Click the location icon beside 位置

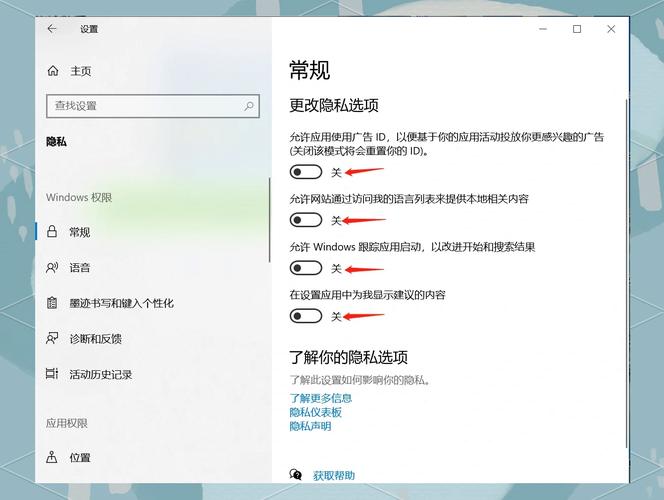pos(52,457)
